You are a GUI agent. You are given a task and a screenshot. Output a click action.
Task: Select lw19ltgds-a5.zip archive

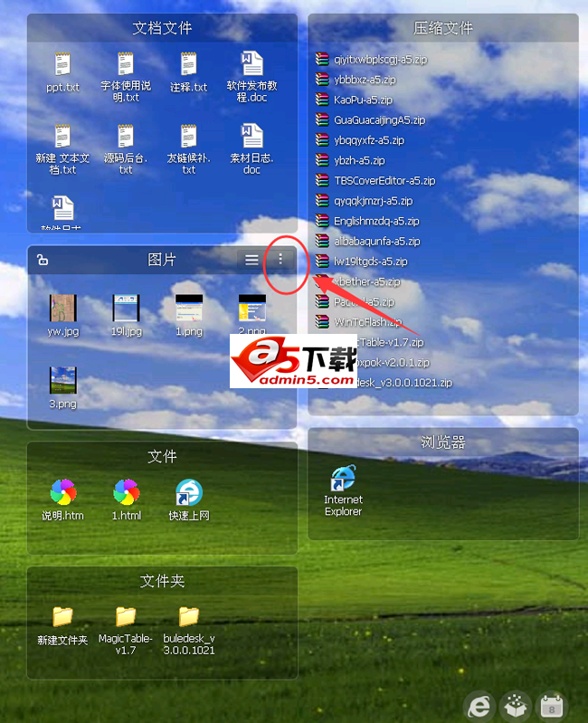[362, 262]
